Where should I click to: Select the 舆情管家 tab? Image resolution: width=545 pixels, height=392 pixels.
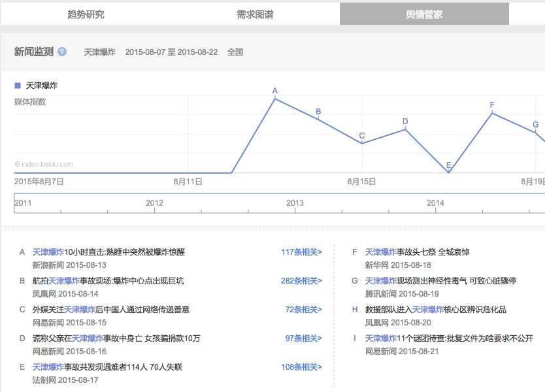click(x=424, y=14)
